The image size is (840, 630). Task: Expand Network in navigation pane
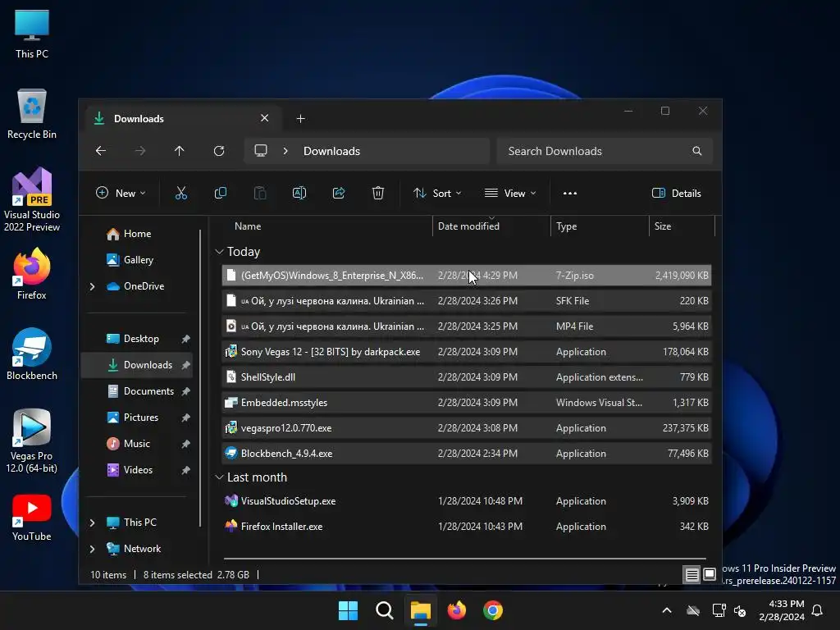[x=92, y=549]
